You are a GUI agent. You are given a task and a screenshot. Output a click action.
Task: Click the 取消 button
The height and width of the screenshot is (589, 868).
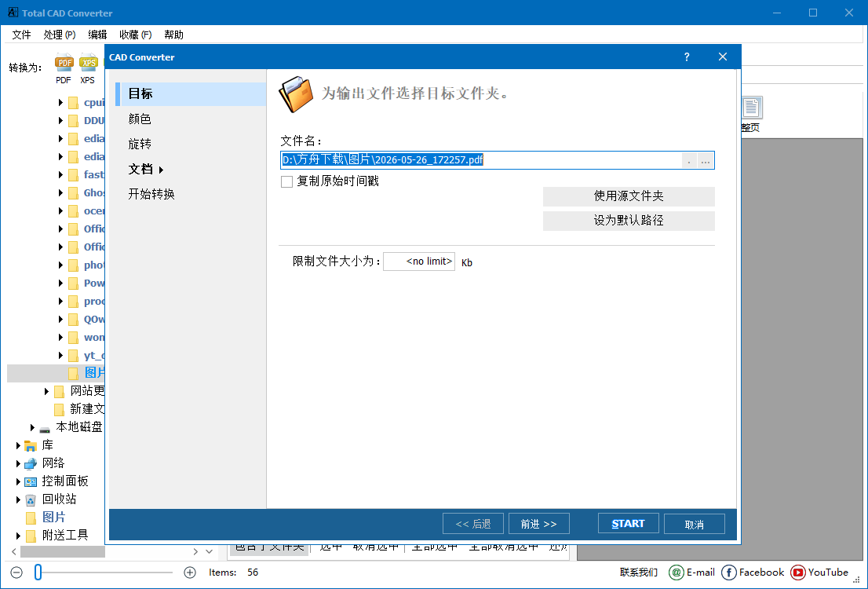point(695,524)
